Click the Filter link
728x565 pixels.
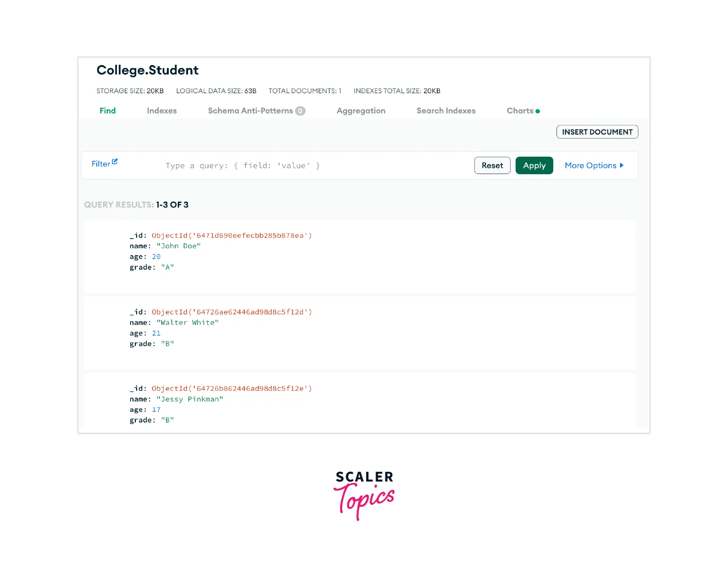(x=101, y=164)
